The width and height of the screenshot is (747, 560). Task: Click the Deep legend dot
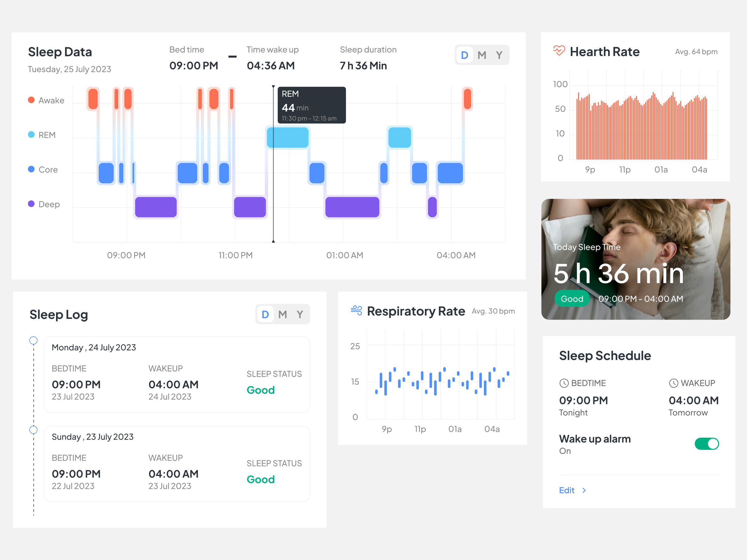click(x=31, y=204)
